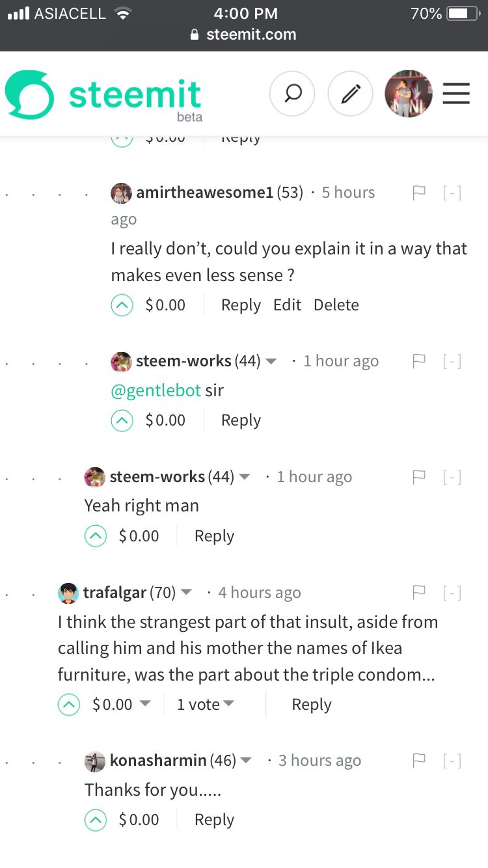Screen dimensions: 488x868
Task: Click Delete on amirtheawesome1's comment
Action: (336, 305)
